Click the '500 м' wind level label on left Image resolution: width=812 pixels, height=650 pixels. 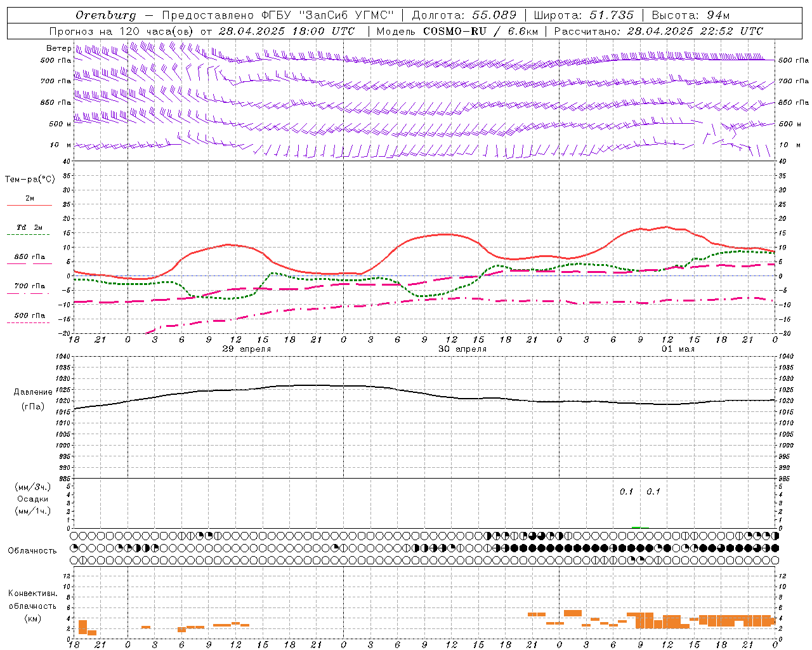(x=60, y=124)
